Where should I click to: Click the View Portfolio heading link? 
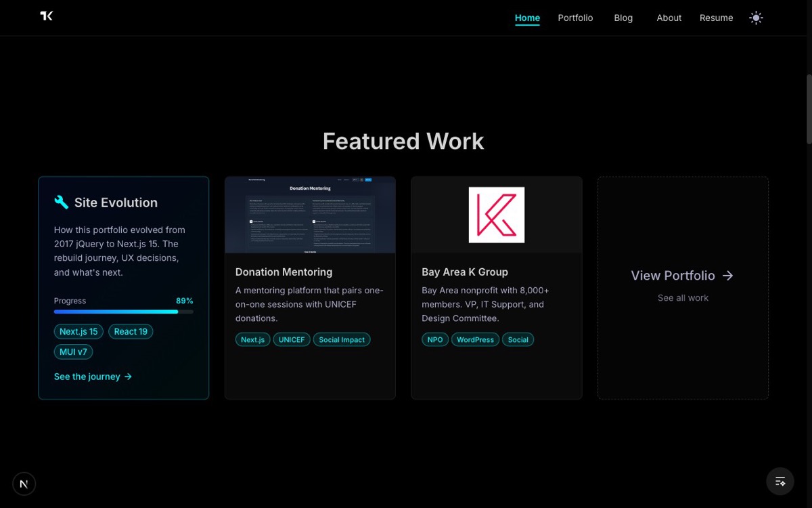tap(673, 276)
